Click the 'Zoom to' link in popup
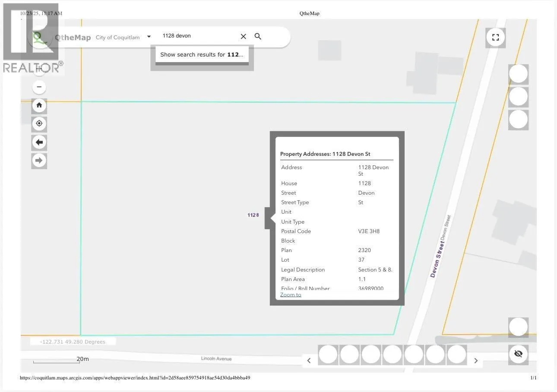The image size is (557, 392). tap(291, 295)
